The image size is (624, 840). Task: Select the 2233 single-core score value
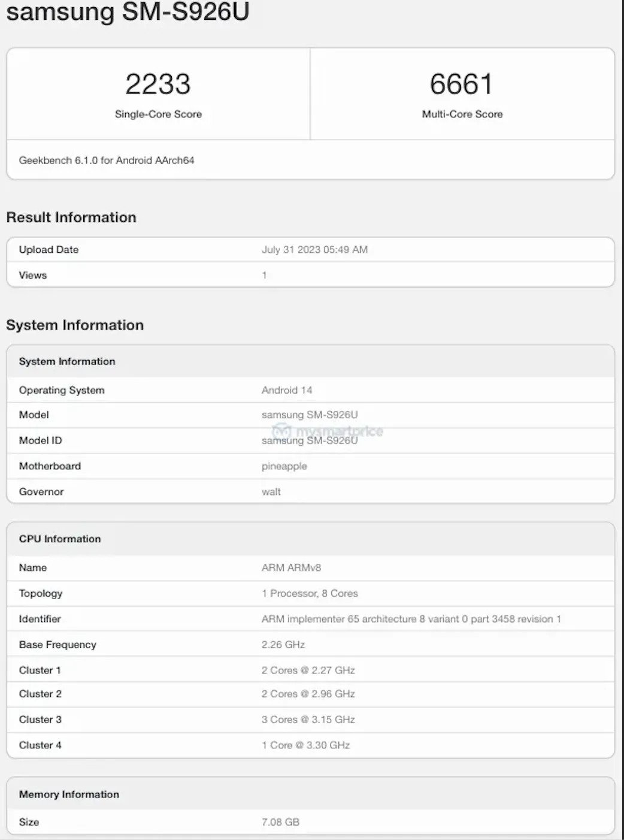(158, 84)
